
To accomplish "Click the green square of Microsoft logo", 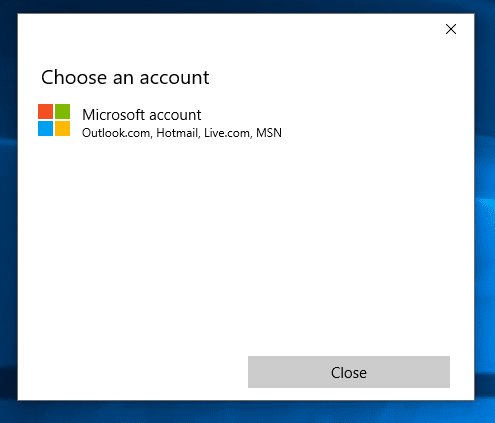I will tap(62, 111).
